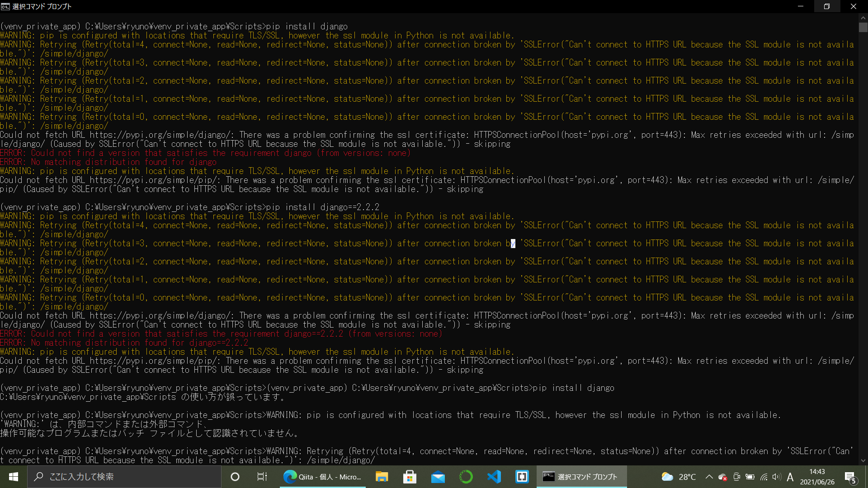Screen dimensions: 868x488
Task: Open the green circular app in taskbar
Action: (x=466, y=477)
